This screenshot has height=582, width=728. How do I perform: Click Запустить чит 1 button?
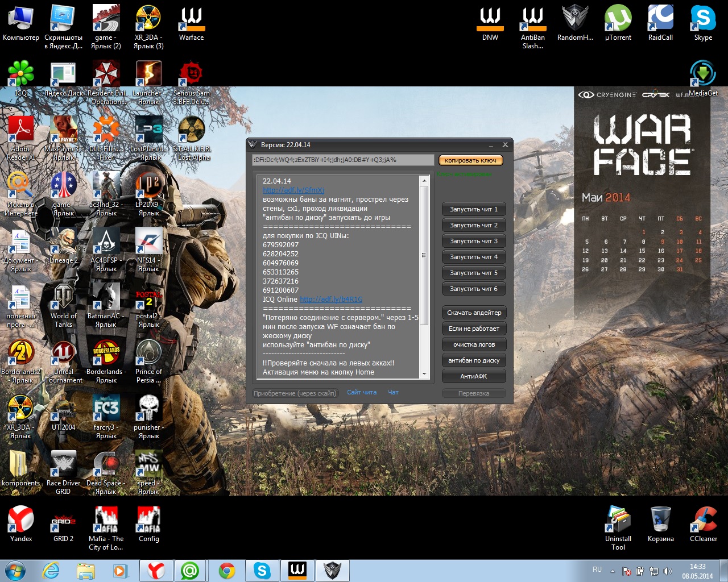point(474,209)
